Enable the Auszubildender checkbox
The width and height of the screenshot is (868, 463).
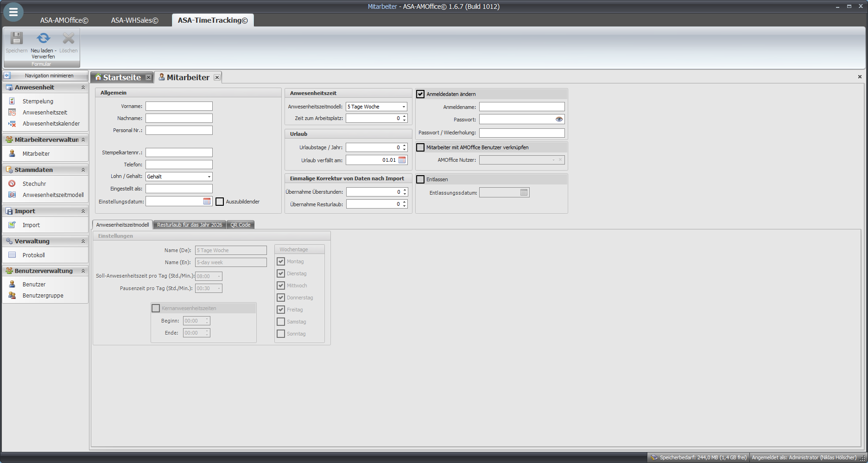pyautogui.click(x=220, y=202)
